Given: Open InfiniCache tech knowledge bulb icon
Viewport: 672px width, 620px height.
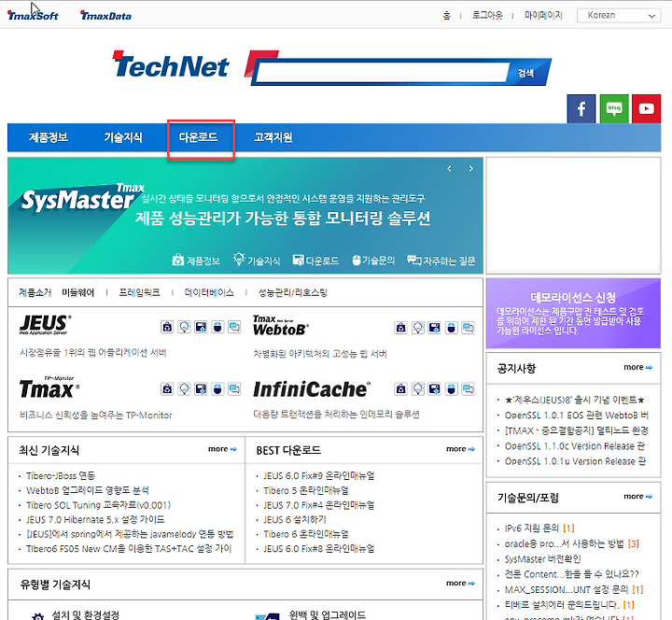Looking at the screenshot, I should point(418,388).
